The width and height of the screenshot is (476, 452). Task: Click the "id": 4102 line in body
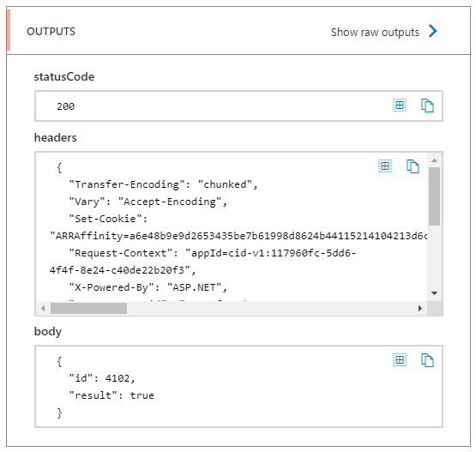[x=102, y=378]
